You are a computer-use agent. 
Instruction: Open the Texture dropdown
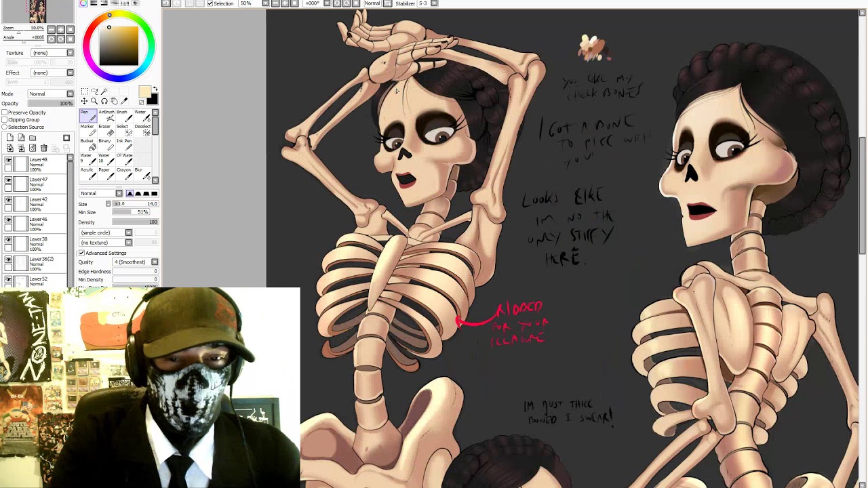[52, 53]
